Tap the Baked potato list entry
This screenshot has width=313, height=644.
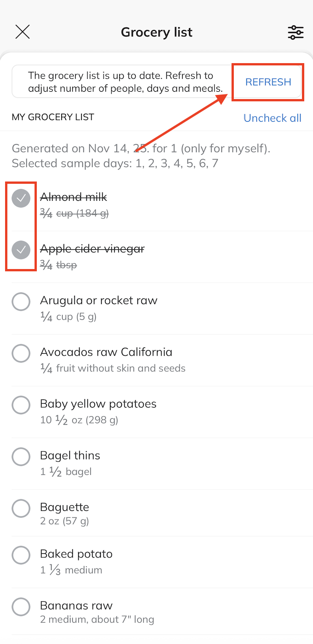[x=76, y=554]
